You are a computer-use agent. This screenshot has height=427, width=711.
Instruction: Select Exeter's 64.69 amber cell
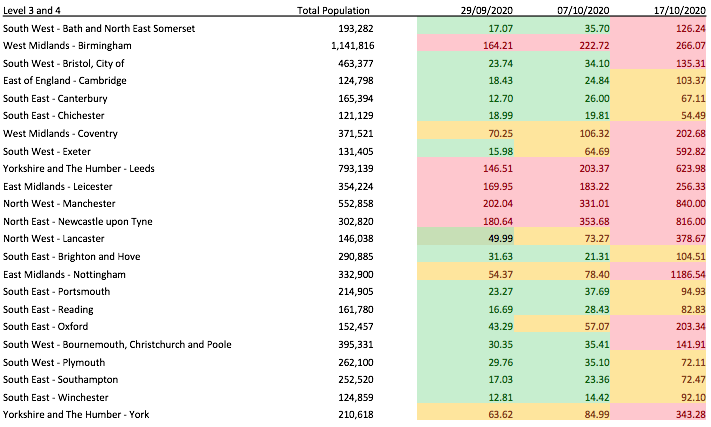[562, 151]
